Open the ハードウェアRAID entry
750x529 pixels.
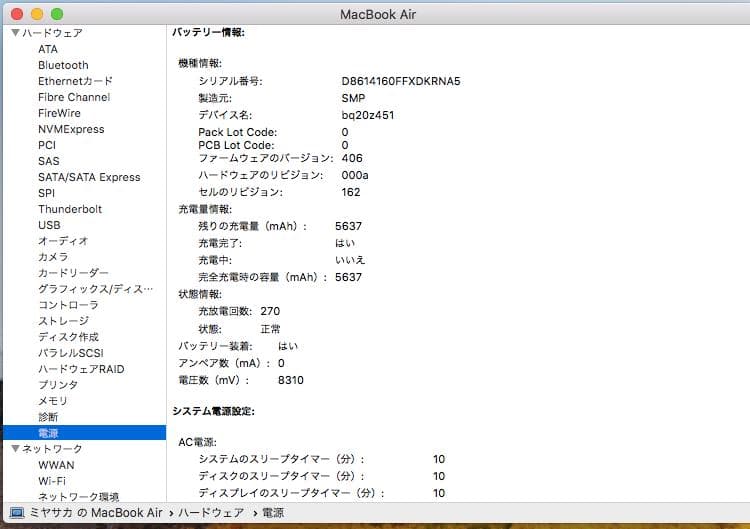point(81,369)
